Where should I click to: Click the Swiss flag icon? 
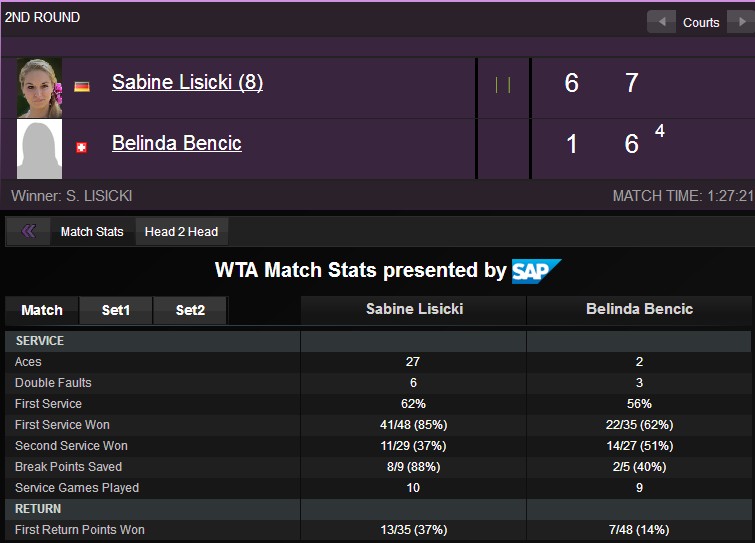tap(81, 147)
